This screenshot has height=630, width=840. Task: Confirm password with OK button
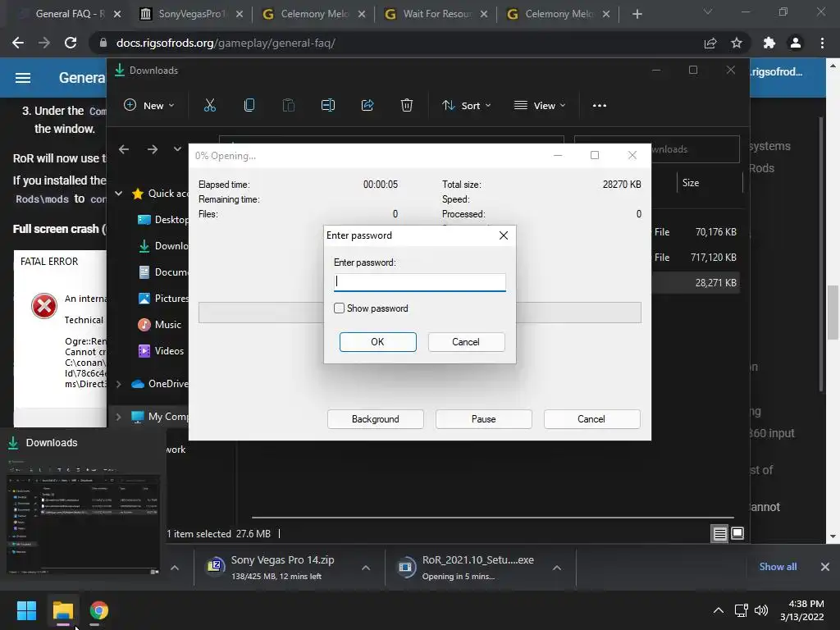[x=377, y=342]
